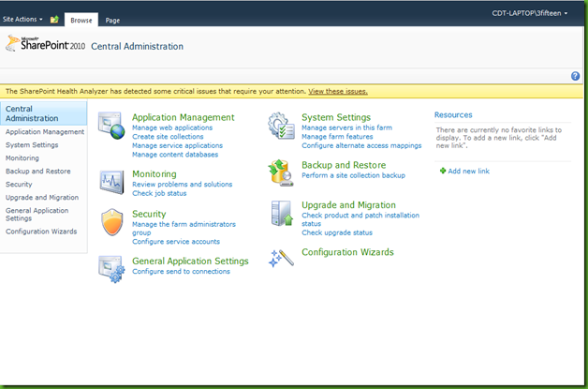Open Perform a site collection backup

click(x=353, y=175)
